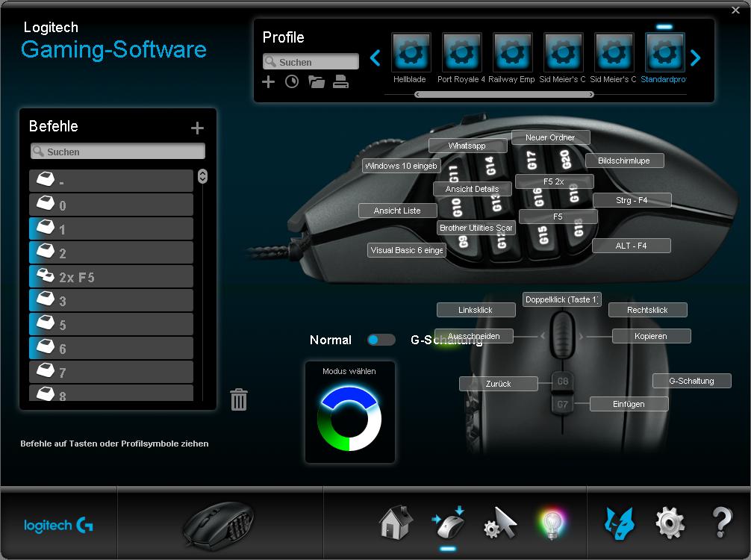This screenshot has width=751, height=560.
Task: Click the G8 button on mouse
Action: tap(563, 382)
